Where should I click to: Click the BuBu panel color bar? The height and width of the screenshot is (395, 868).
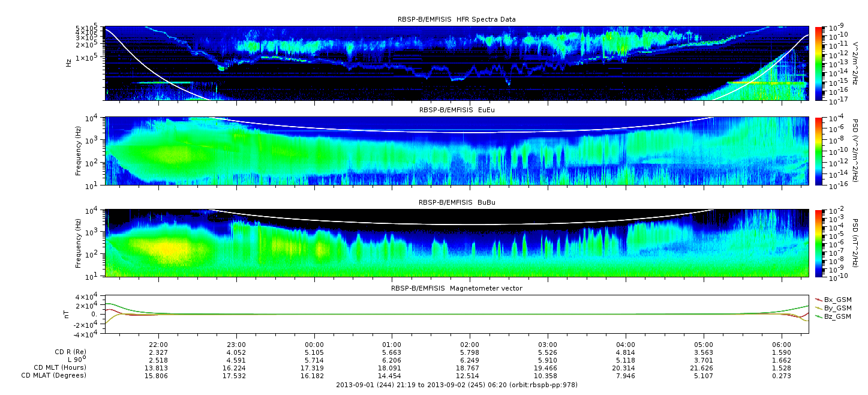pos(819,243)
